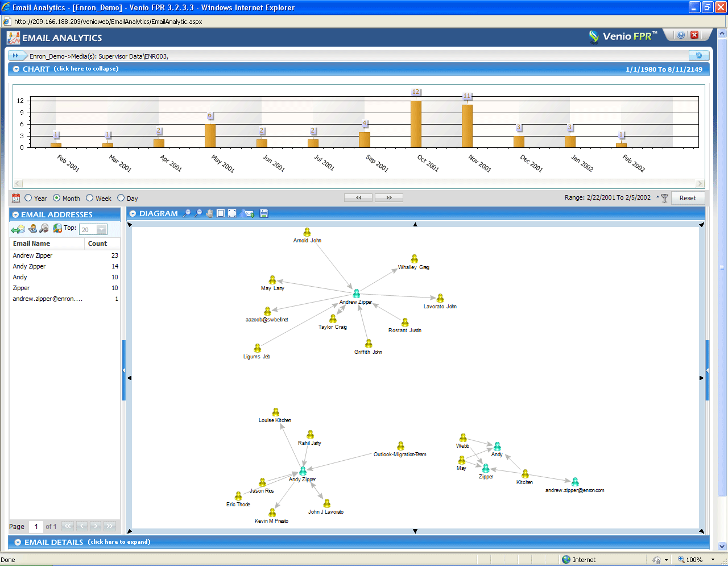Image resolution: width=728 pixels, height=566 pixels.
Task: Select the Arnold John node
Action: coord(307,232)
